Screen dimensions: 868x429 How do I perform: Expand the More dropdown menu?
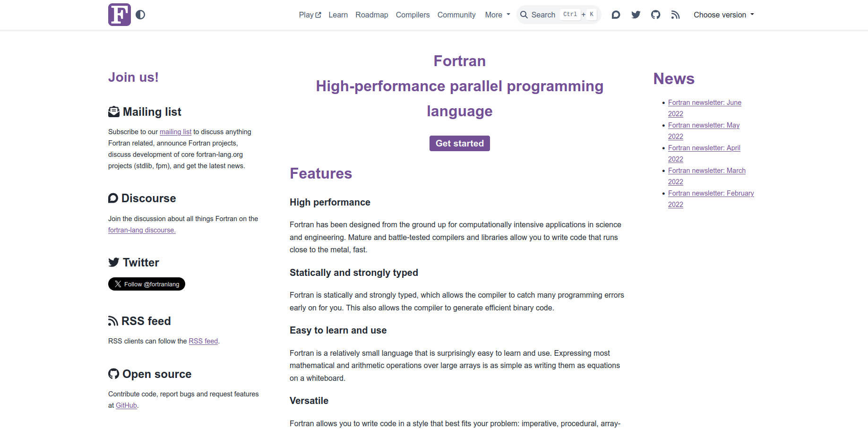(498, 15)
